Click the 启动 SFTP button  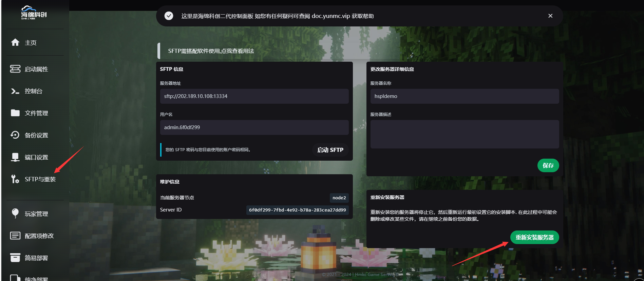[x=330, y=150]
